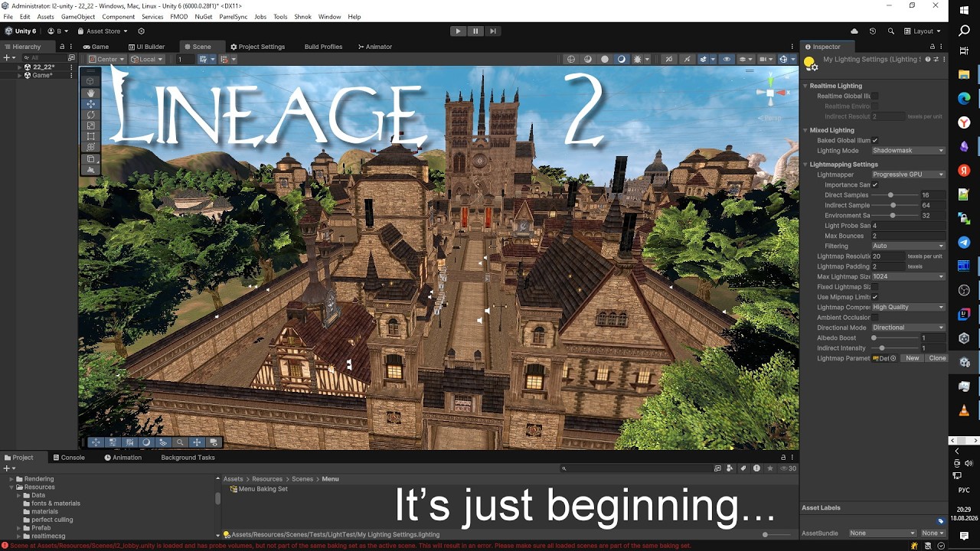980x551 pixels.
Task: Click Scenes in the asset breadcrumb
Action: [x=302, y=479]
